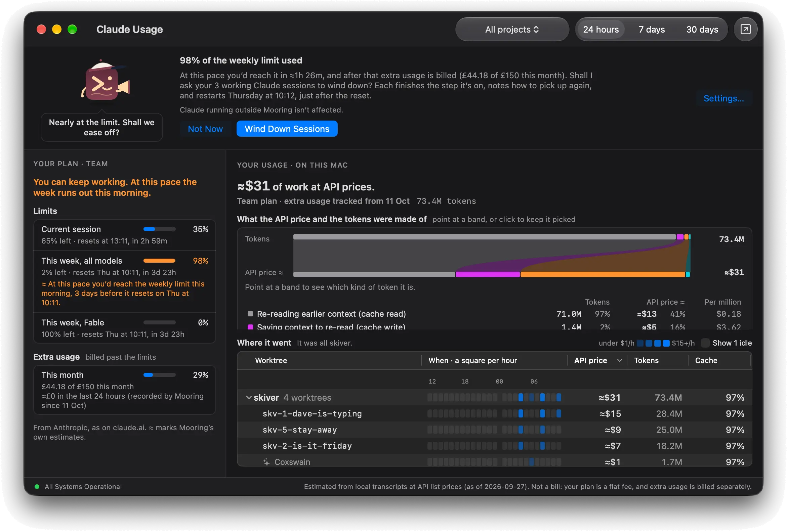Click the magenta cache write legend square
Image resolution: width=787 pixels, height=532 pixels.
point(250,327)
